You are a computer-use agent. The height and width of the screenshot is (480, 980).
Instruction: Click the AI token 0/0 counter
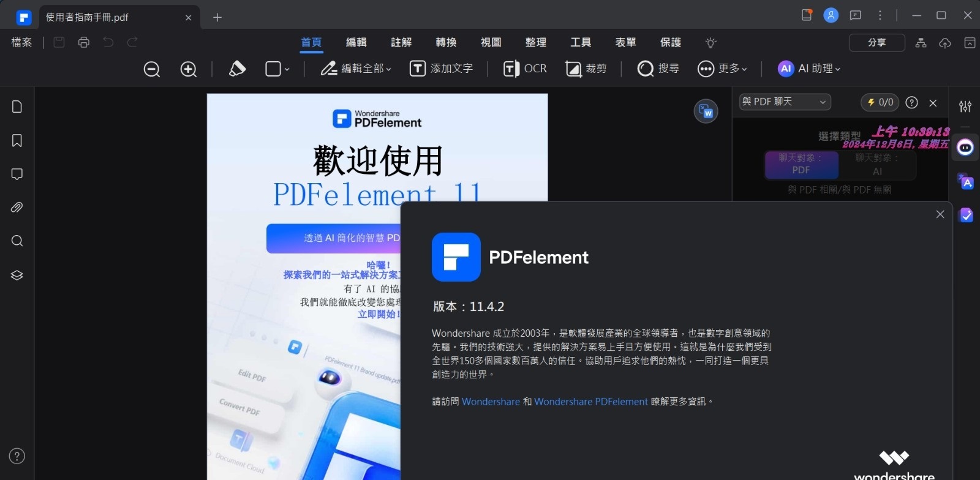[880, 102]
